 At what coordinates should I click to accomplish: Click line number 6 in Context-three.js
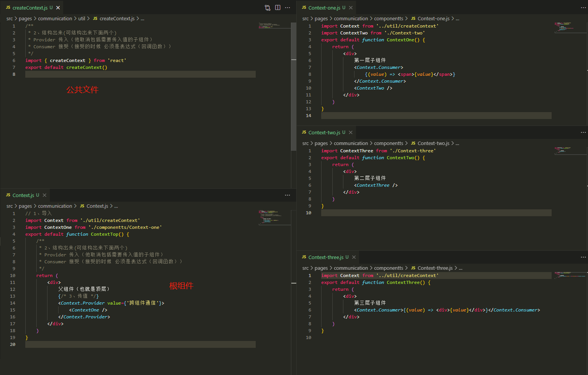310,310
